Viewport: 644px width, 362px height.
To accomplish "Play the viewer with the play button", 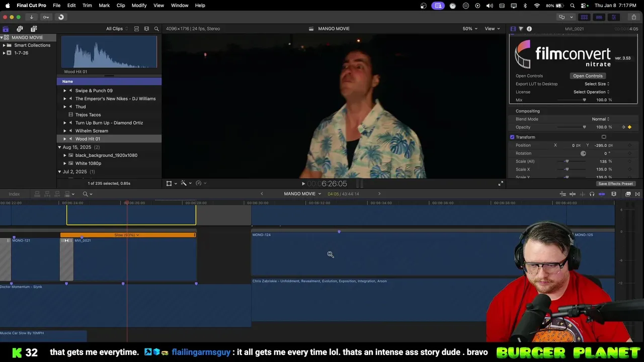I will pyautogui.click(x=303, y=184).
